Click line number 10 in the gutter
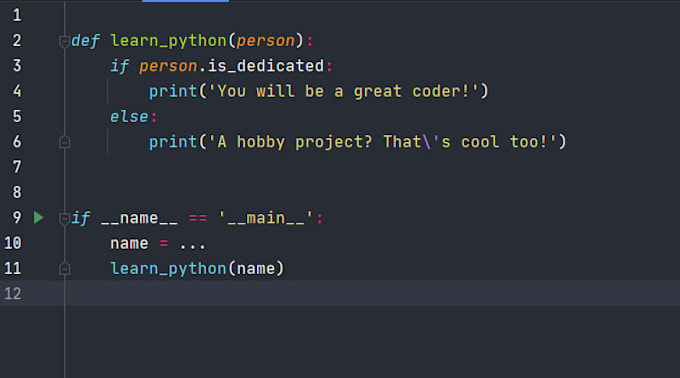 tap(13, 243)
